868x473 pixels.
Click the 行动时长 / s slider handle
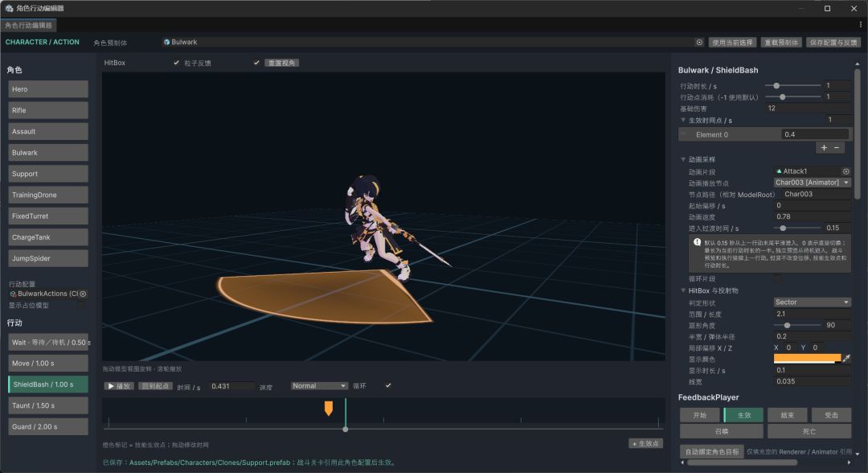(x=776, y=86)
